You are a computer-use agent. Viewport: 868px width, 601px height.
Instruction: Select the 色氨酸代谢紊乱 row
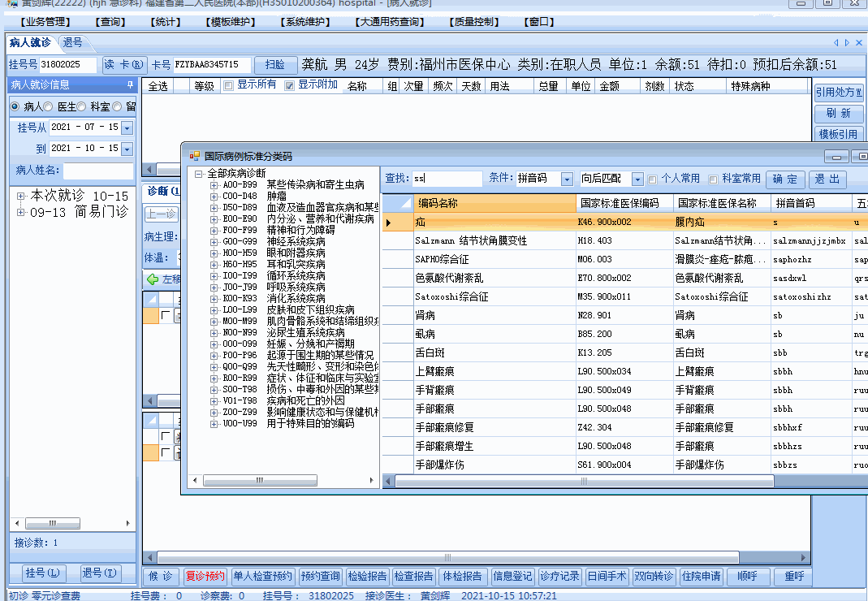coord(624,278)
